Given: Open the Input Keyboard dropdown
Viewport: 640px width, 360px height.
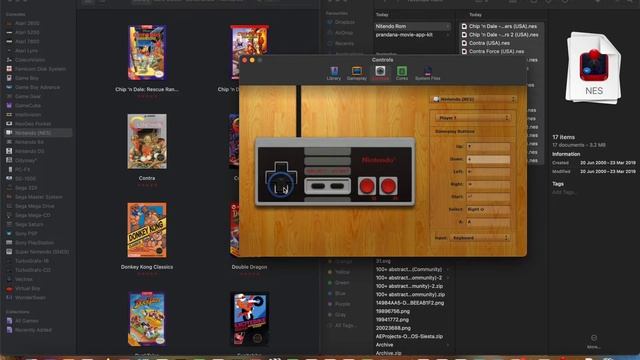Looking at the screenshot, I should [480, 238].
